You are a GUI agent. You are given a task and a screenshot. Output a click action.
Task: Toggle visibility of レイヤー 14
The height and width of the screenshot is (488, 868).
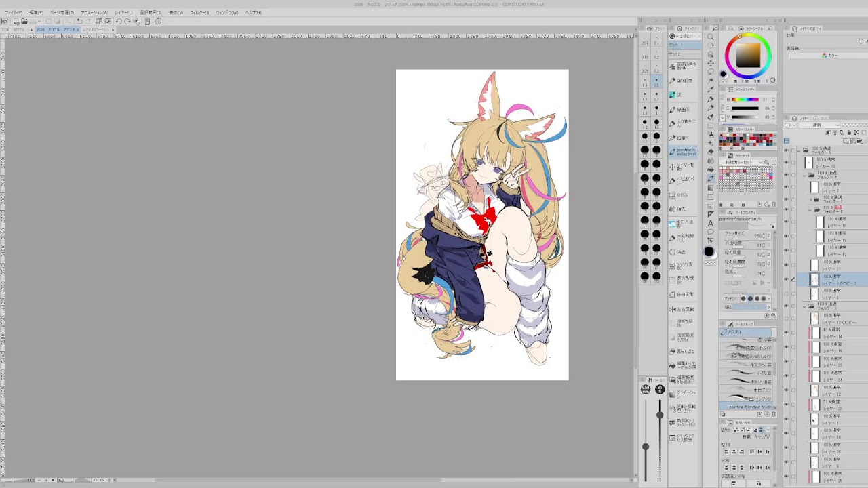[x=786, y=332]
